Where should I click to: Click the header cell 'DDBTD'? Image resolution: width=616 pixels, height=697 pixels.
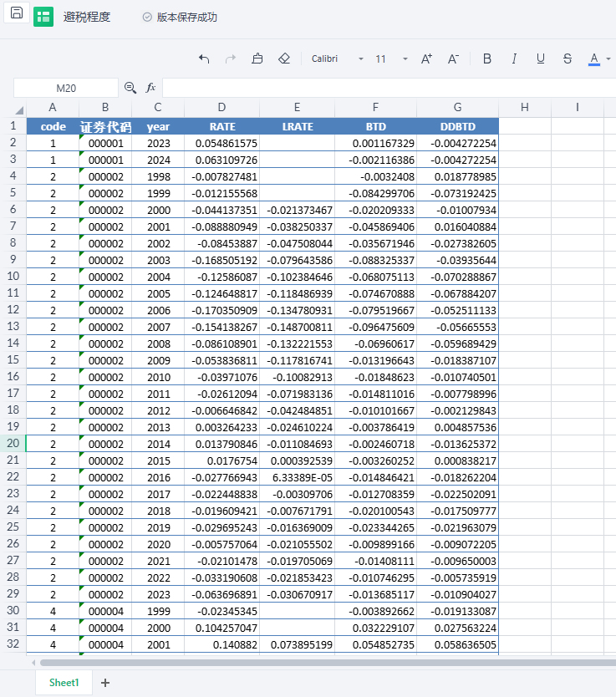point(458,127)
